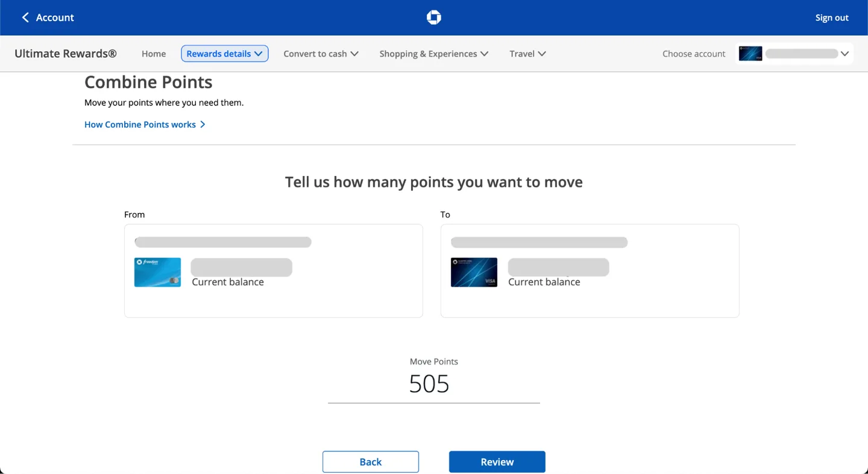Expand the Choose account dropdown arrow

click(x=844, y=54)
